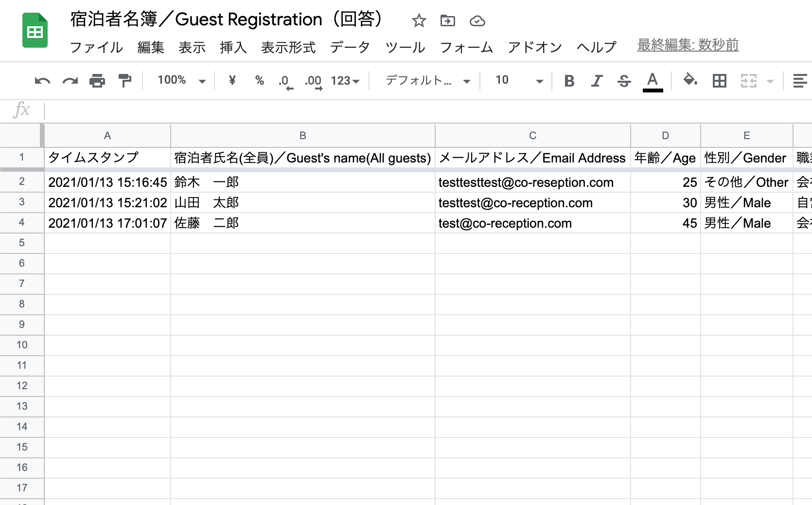Select the Paint format roller icon
812x505 pixels.
point(125,81)
